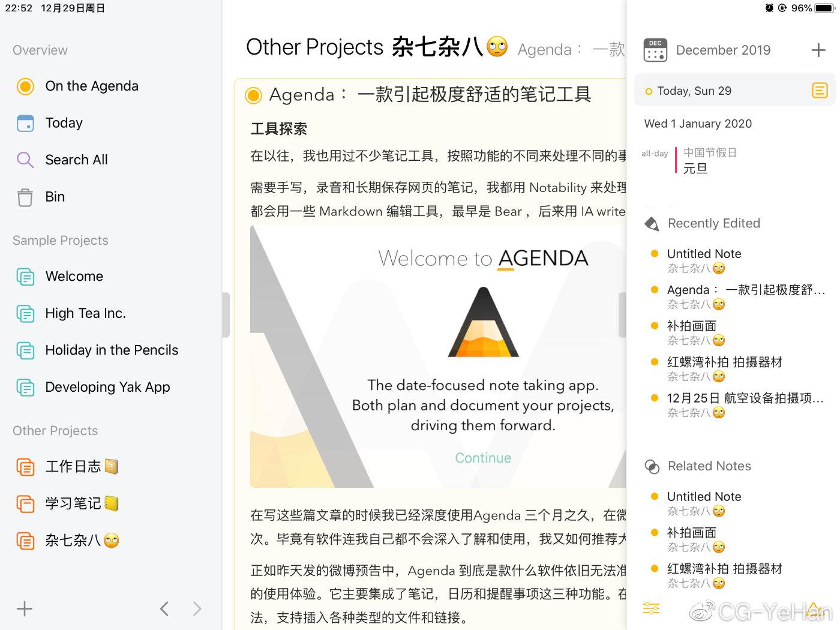Image resolution: width=840 pixels, height=630 pixels.
Task: Toggle the status dot on the Agenda note heading
Action: pos(253,95)
